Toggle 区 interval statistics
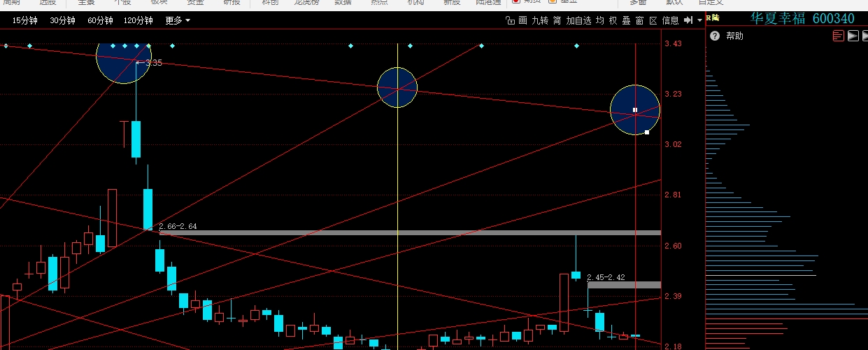Screen dimensions: 868x350 coord(653,20)
